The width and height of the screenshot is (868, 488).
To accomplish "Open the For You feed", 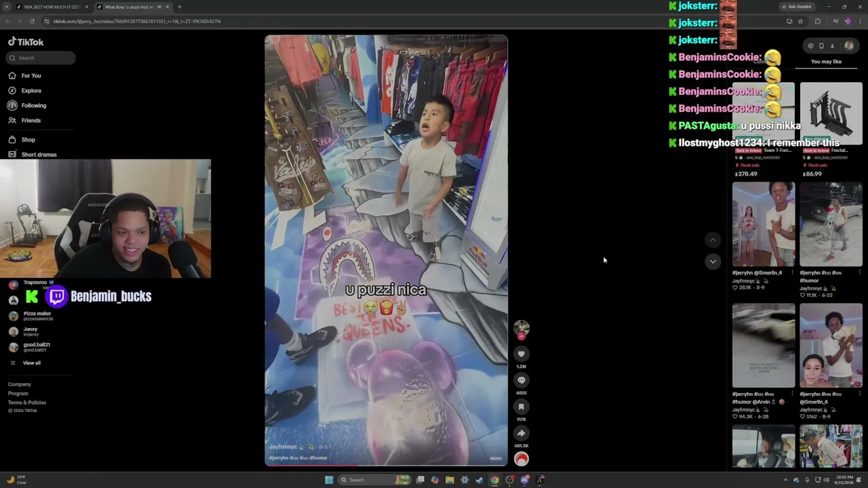I will click(x=31, y=76).
